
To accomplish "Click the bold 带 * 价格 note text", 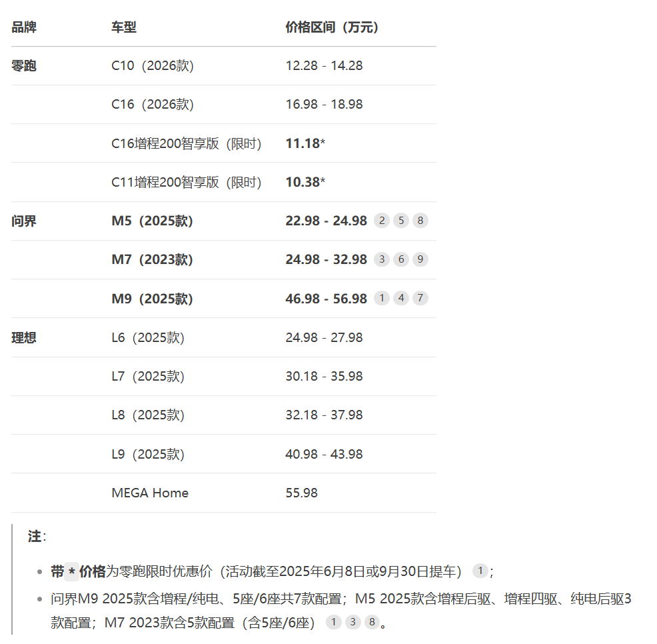I will pos(79,571).
